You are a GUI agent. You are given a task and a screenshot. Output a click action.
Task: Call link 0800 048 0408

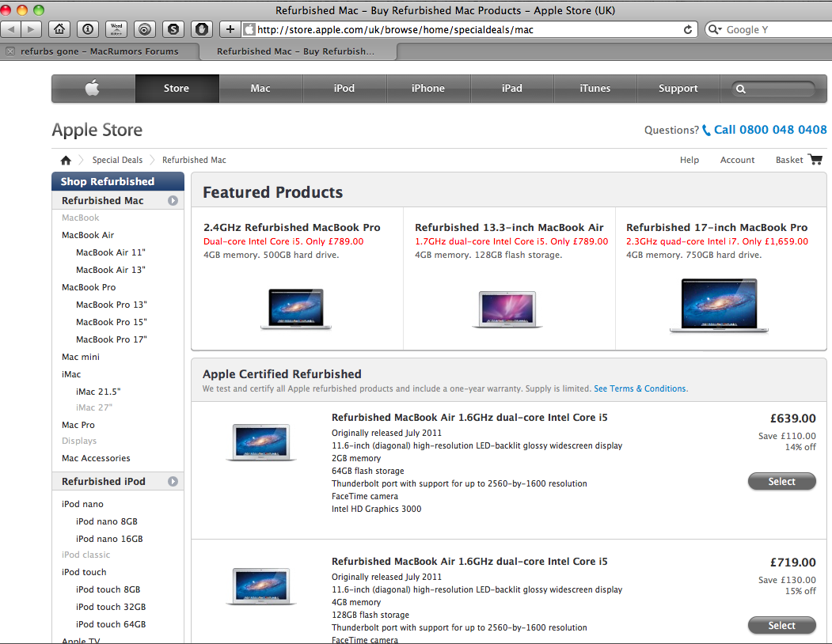tap(770, 130)
